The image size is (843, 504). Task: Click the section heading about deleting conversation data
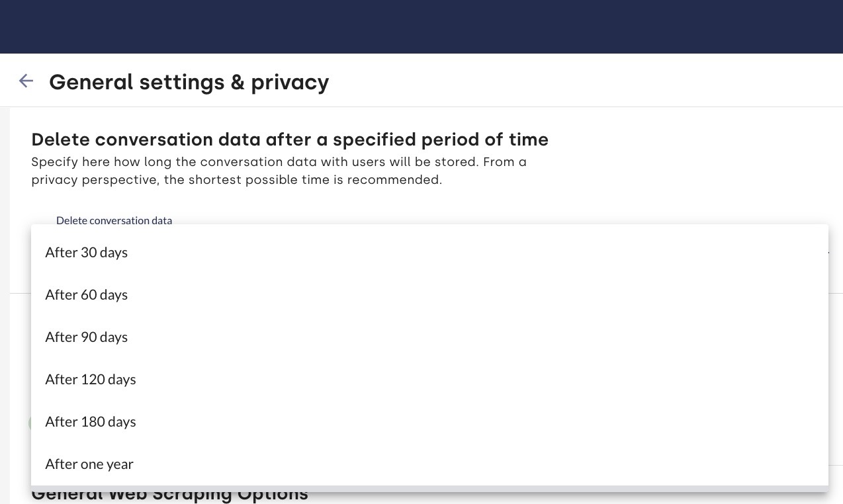tap(290, 140)
